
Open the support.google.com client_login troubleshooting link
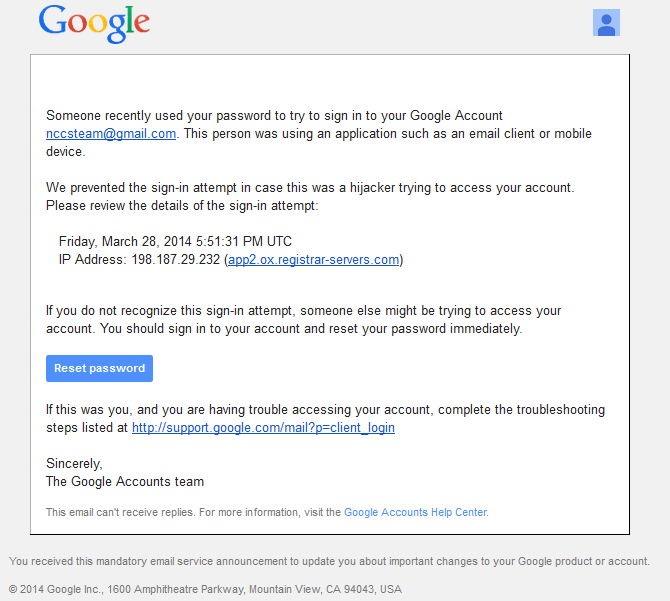(x=263, y=428)
